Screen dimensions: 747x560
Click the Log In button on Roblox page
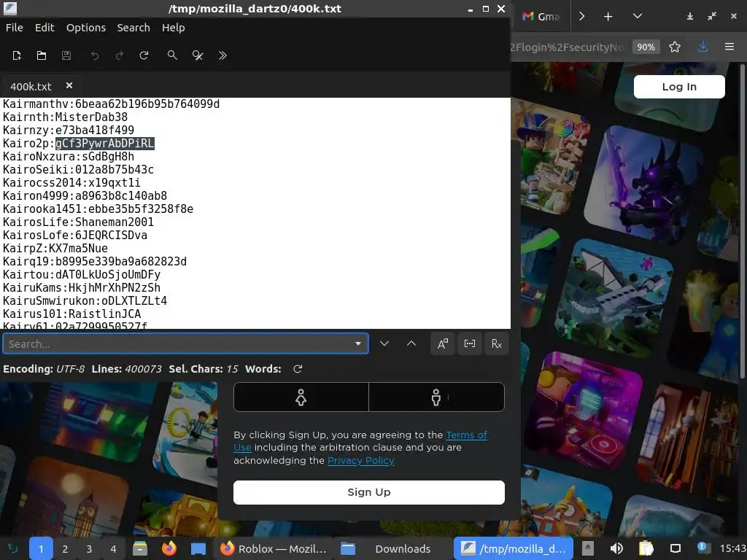point(679,87)
